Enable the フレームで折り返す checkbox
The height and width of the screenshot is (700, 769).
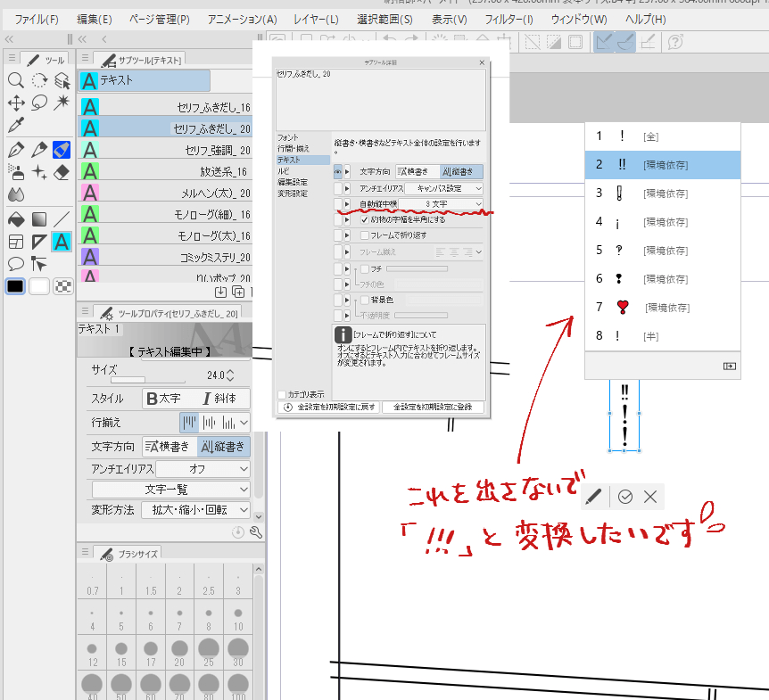click(364, 235)
